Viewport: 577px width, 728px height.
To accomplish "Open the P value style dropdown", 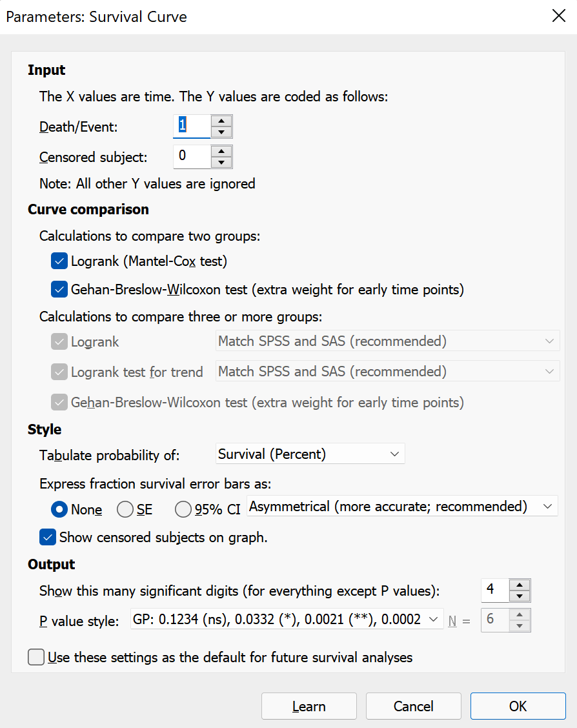I will (287, 620).
